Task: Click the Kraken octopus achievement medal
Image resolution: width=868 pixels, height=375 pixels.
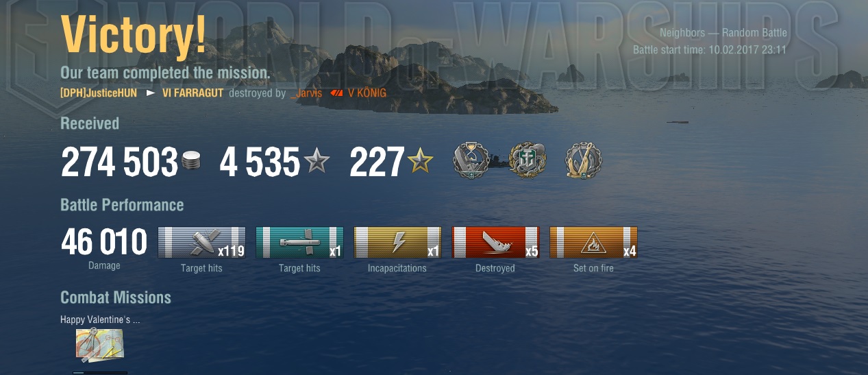Action: (x=528, y=162)
